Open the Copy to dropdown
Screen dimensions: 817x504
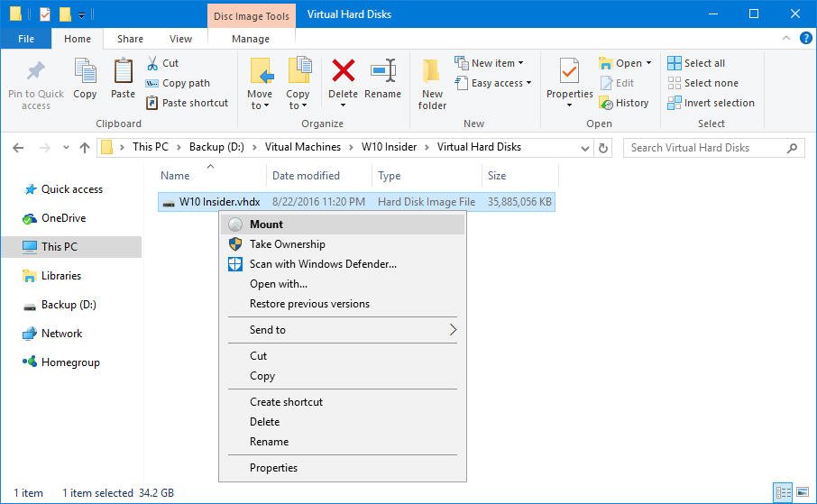tap(298, 99)
